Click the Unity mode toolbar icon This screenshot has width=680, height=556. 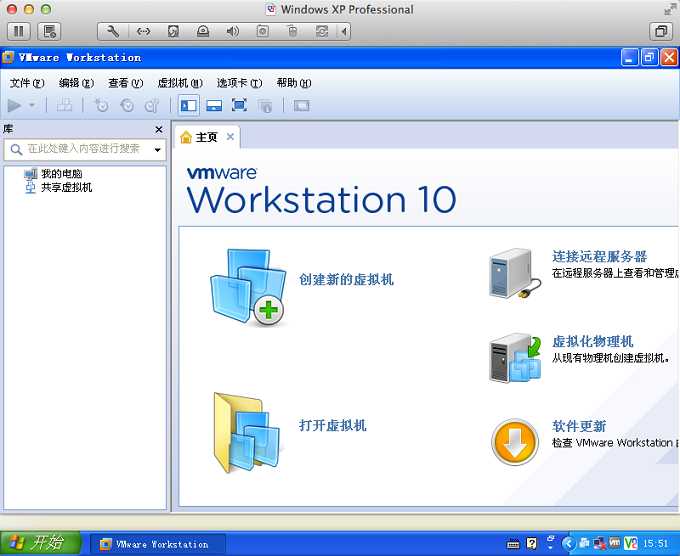point(265,105)
